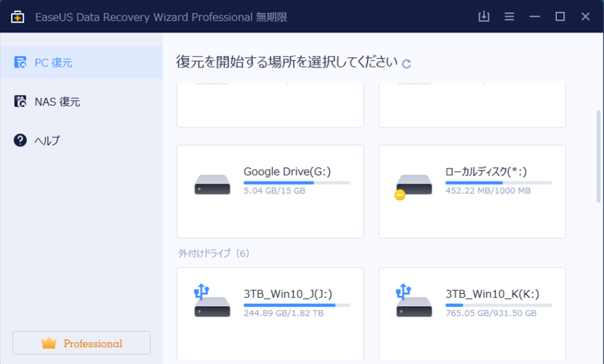The image size is (604, 364).
Task: Click the disk icon for Google Drive(G:)
Action: point(211,183)
